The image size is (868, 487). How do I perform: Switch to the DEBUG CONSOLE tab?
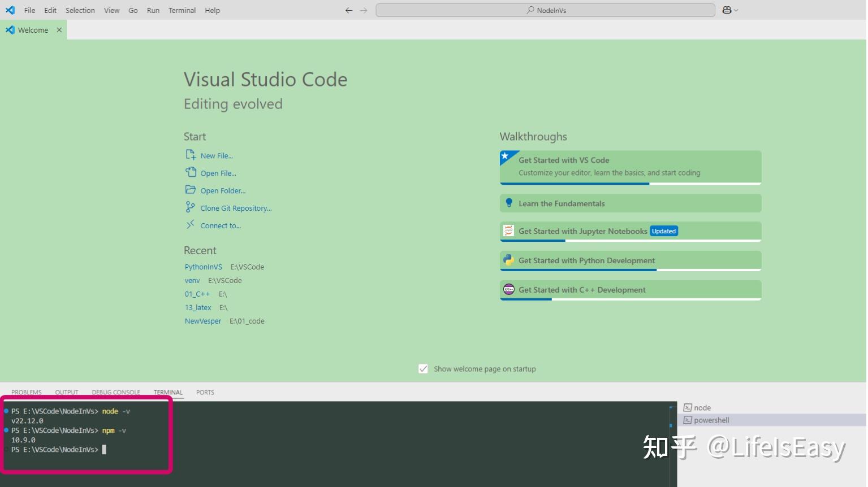[x=115, y=392]
